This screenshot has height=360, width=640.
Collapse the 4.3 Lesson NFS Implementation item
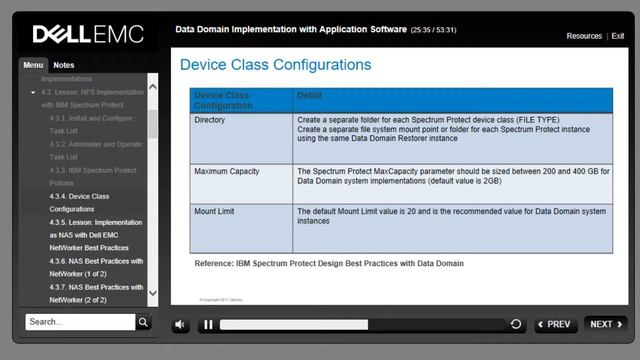(x=33, y=93)
